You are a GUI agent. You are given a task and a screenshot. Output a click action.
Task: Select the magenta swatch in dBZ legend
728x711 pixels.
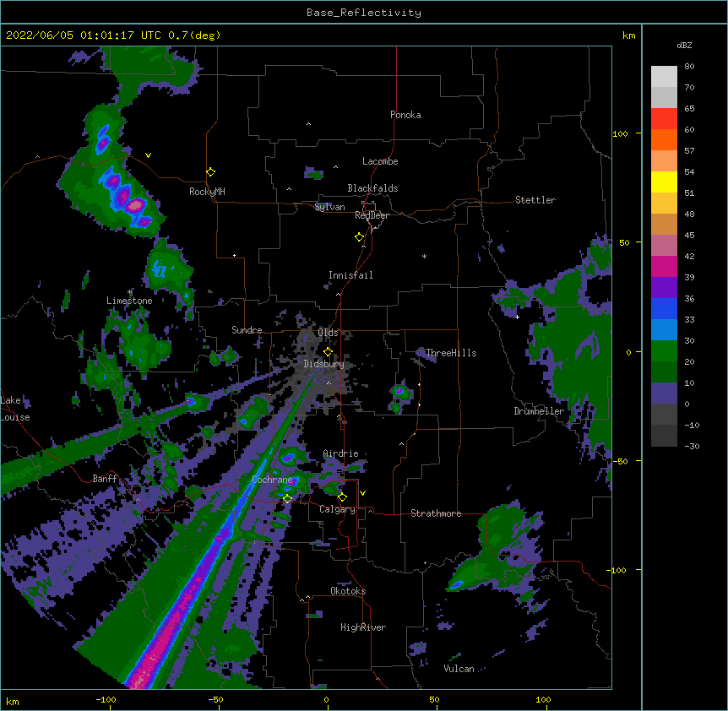664,266
